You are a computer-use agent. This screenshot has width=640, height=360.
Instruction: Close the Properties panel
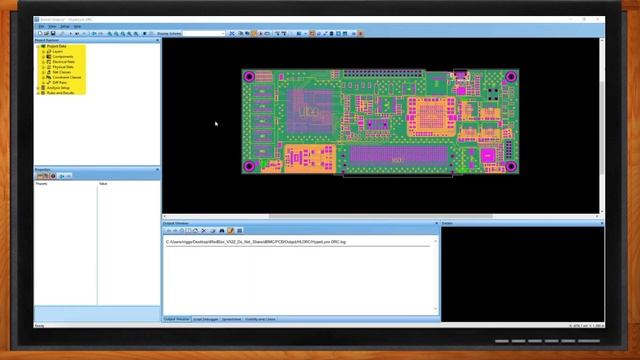tap(158, 169)
